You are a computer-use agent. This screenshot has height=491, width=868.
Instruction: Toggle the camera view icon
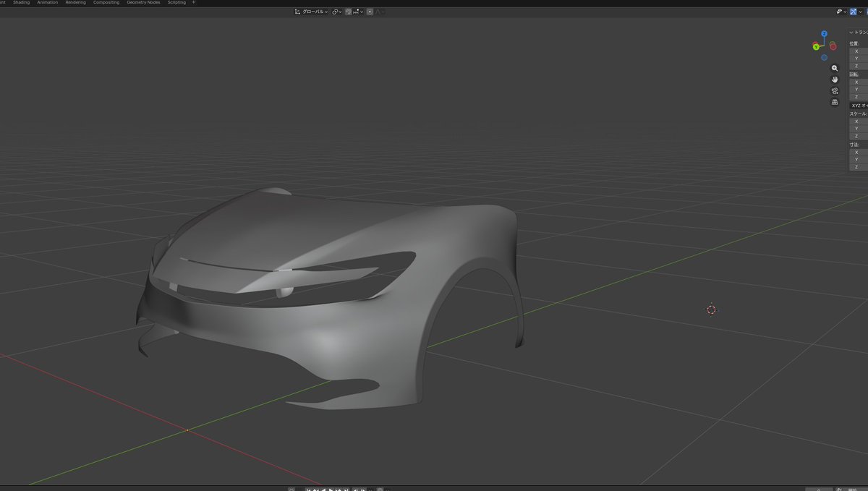pyautogui.click(x=835, y=91)
